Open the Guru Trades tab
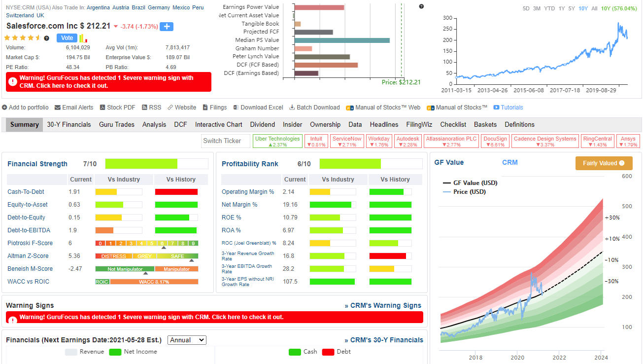Screen dimensions: 644x364 [117, 124]
